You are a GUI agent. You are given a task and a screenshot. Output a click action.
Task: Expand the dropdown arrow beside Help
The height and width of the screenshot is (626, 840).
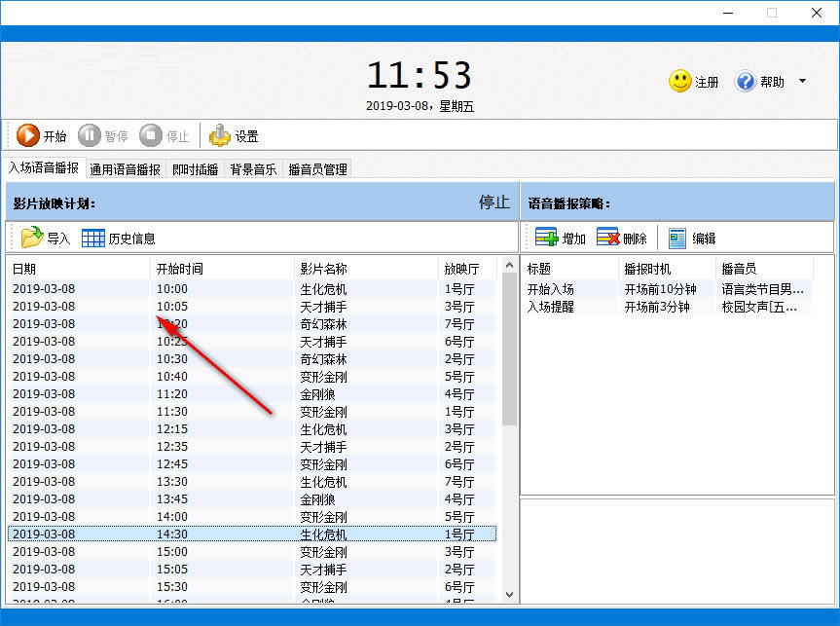(802, 82)
